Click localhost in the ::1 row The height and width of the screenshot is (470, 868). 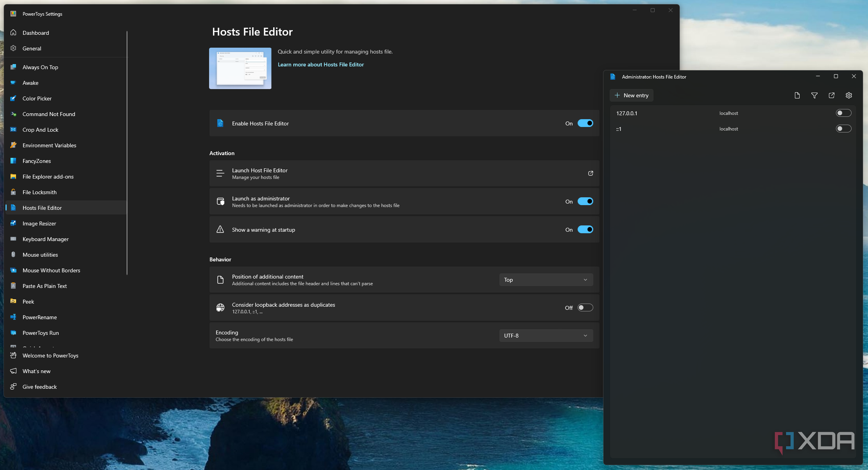coord(728,129)
